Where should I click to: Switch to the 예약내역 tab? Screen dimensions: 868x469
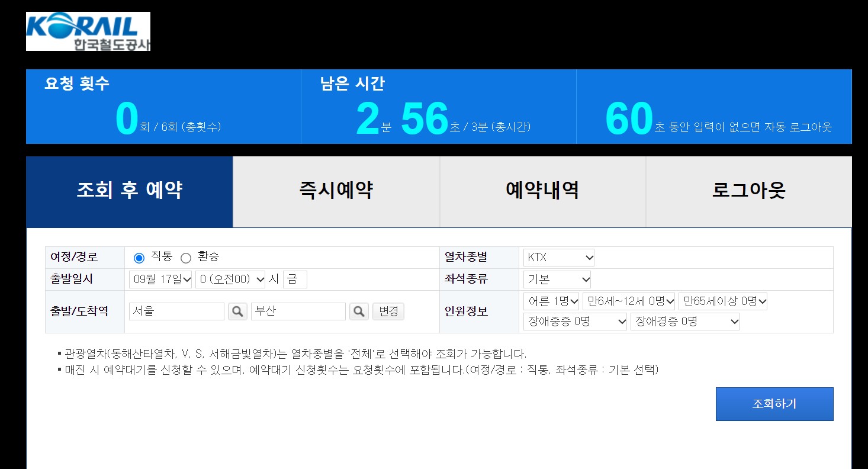[x=542, y=191]
